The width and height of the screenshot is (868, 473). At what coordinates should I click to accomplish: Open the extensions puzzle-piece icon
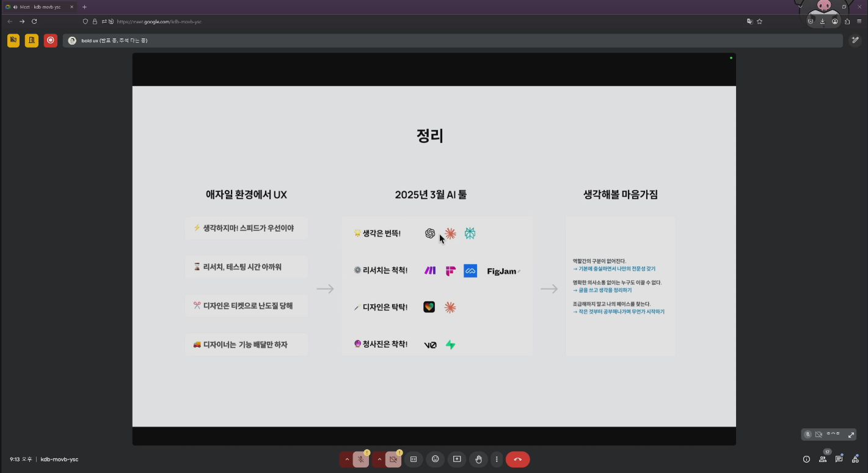(x=847, y=21)
